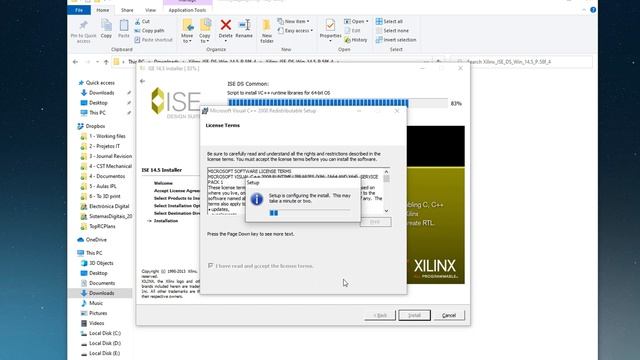Click Invert selection in ribbon

coord(396,40)
